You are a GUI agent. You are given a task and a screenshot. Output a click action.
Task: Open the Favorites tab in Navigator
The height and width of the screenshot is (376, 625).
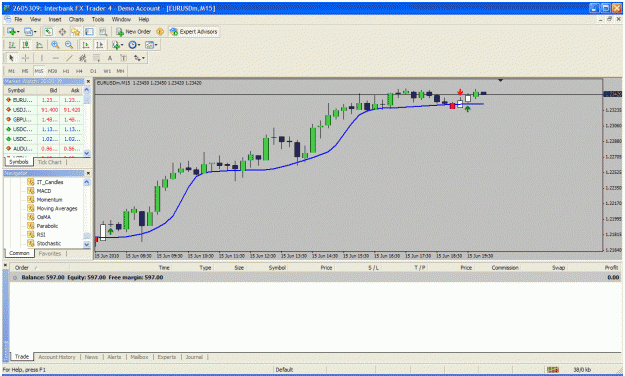[x=50, y=253]
